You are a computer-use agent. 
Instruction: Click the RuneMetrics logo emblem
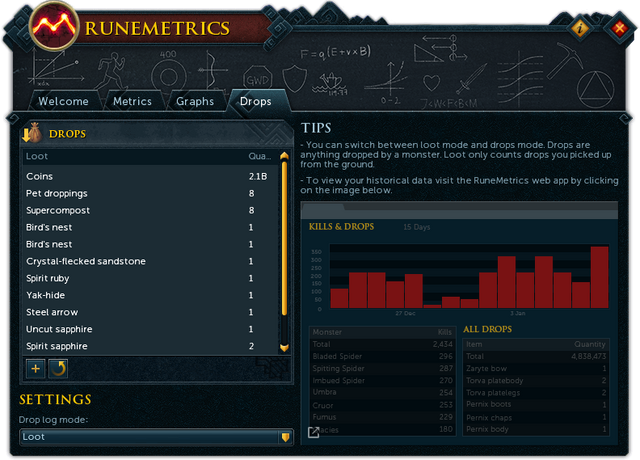pyautogui.click(x=53, y=26)
